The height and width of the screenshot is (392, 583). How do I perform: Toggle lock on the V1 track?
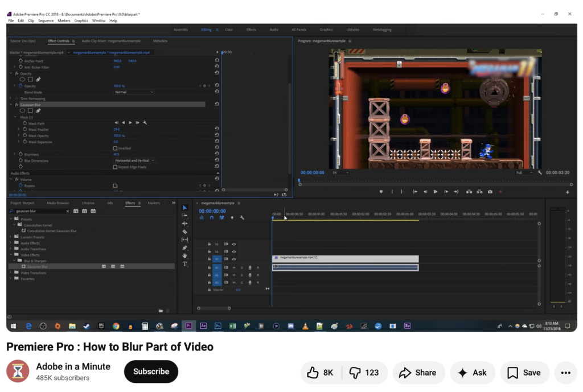click(210, 259)
